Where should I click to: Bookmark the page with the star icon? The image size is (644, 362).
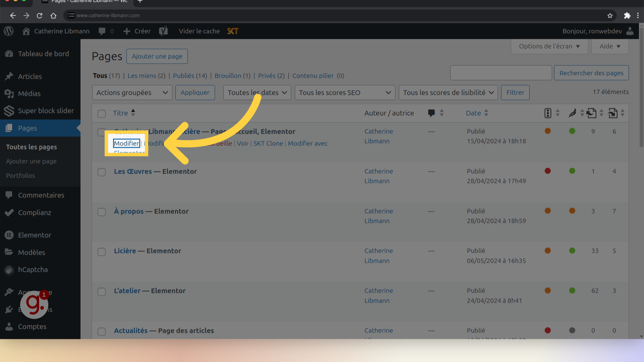610,15
